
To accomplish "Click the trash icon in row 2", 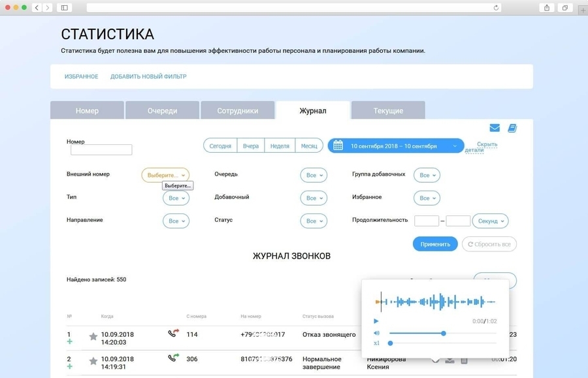I will click(464, 360).
